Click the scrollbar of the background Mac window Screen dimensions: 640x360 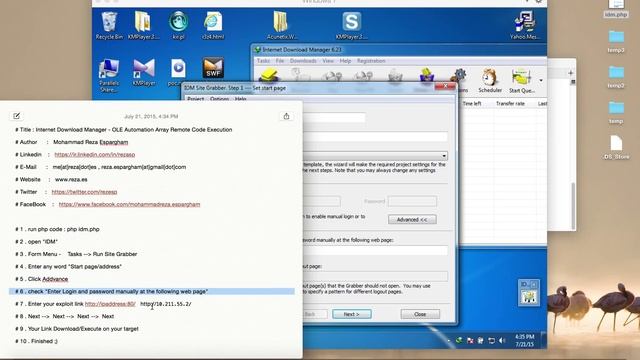573,206
